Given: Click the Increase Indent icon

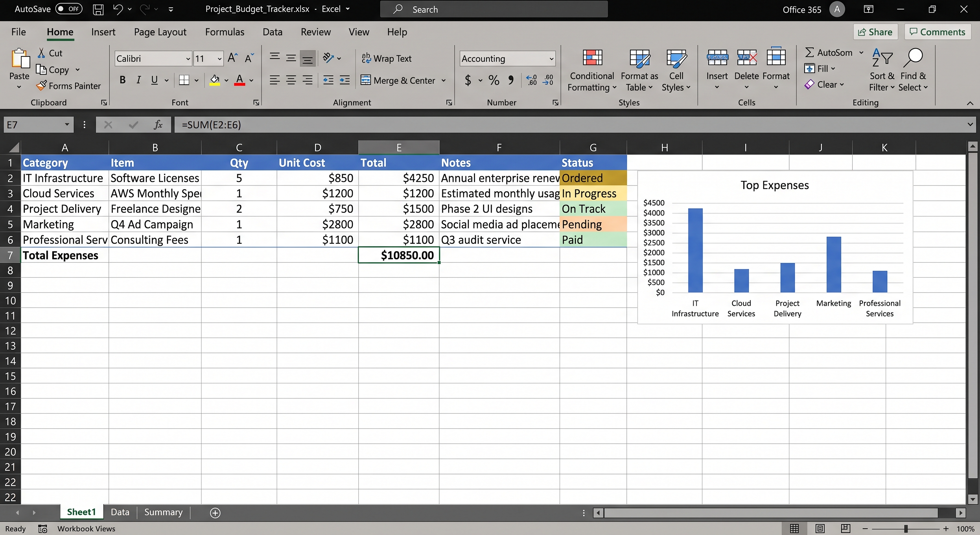Looking at the screenshot, I should (x=345, y=80).
